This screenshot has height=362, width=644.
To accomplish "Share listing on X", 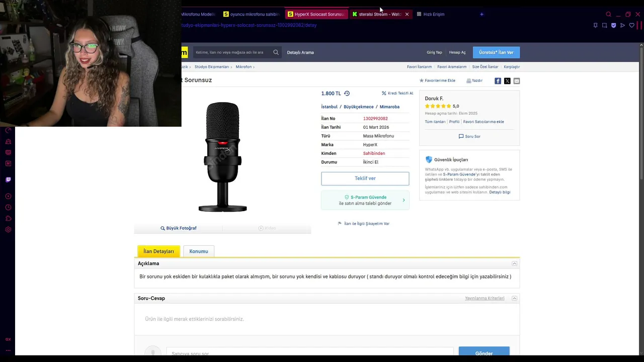I will point(507,81).
